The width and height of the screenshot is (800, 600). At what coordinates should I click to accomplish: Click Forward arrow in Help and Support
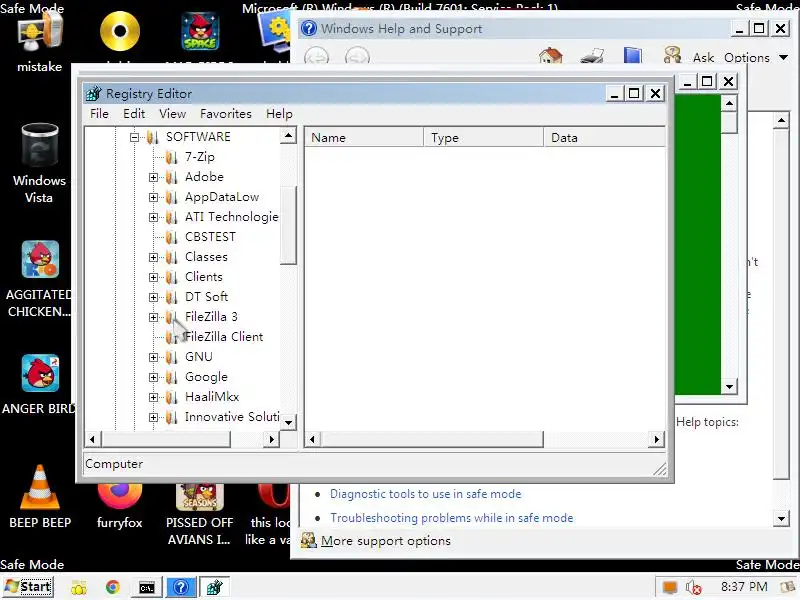click(x=357, y=57)
